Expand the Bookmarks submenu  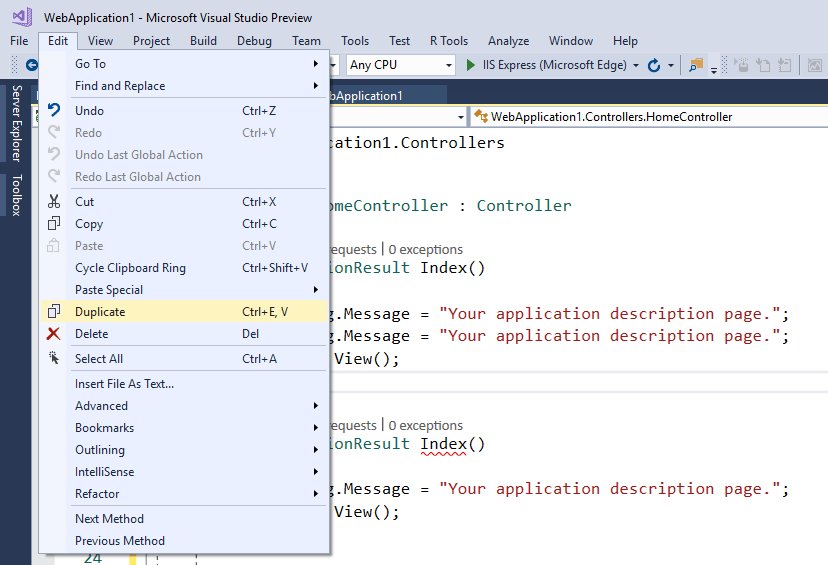[183, 428]
